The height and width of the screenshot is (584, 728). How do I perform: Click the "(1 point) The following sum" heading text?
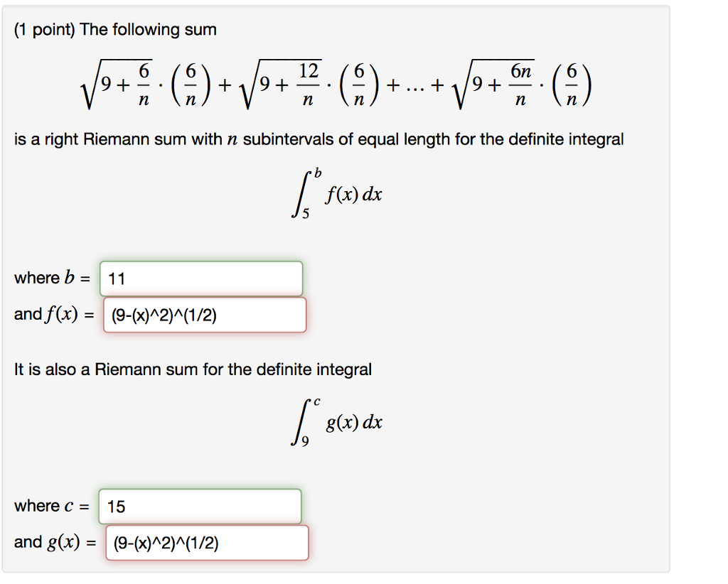click(115, 30)
